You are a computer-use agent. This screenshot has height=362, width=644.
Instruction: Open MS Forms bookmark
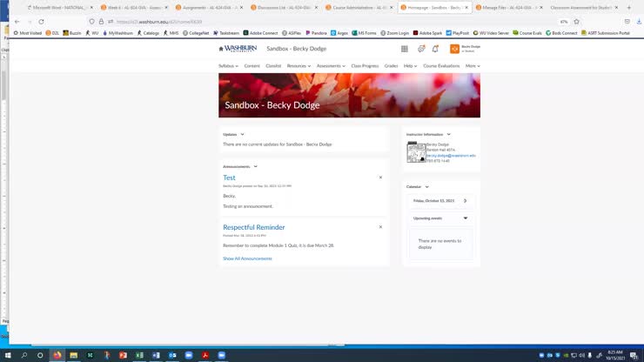(x=364, y=33)
